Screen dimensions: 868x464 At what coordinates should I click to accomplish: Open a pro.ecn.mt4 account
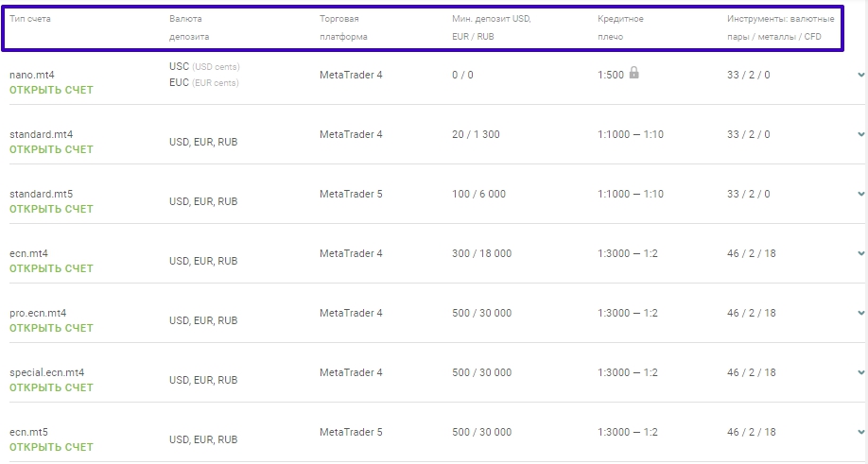pyautogui.click(x=51, y=328)
